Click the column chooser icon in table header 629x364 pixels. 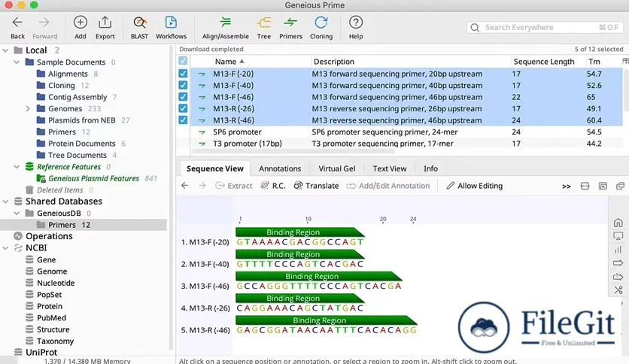[x=625, y=61]
